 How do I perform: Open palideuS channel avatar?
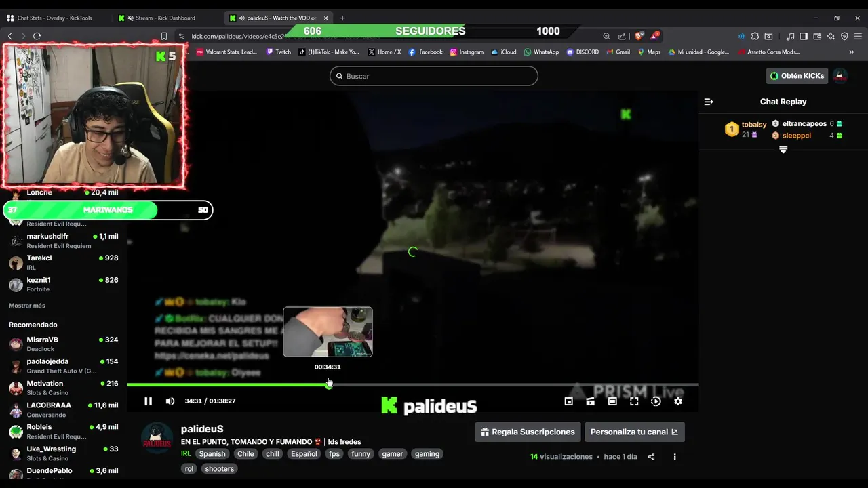pyautogui.click(x=157, y=439)
